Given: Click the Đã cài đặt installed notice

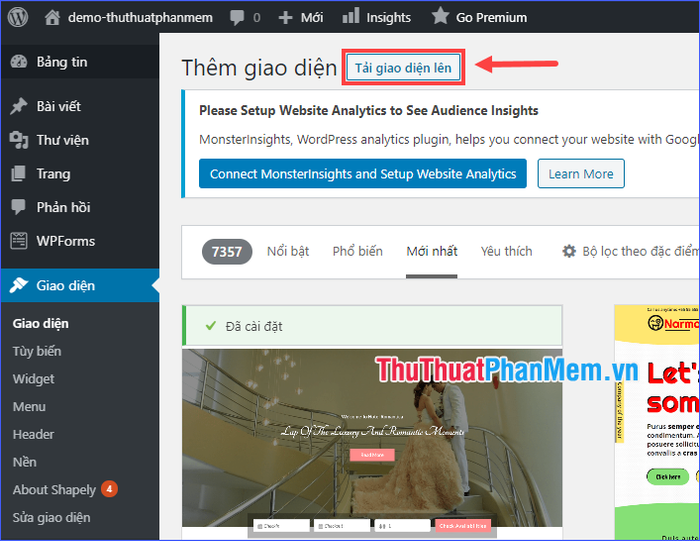Looking at the screenshot, I should 372,326.
